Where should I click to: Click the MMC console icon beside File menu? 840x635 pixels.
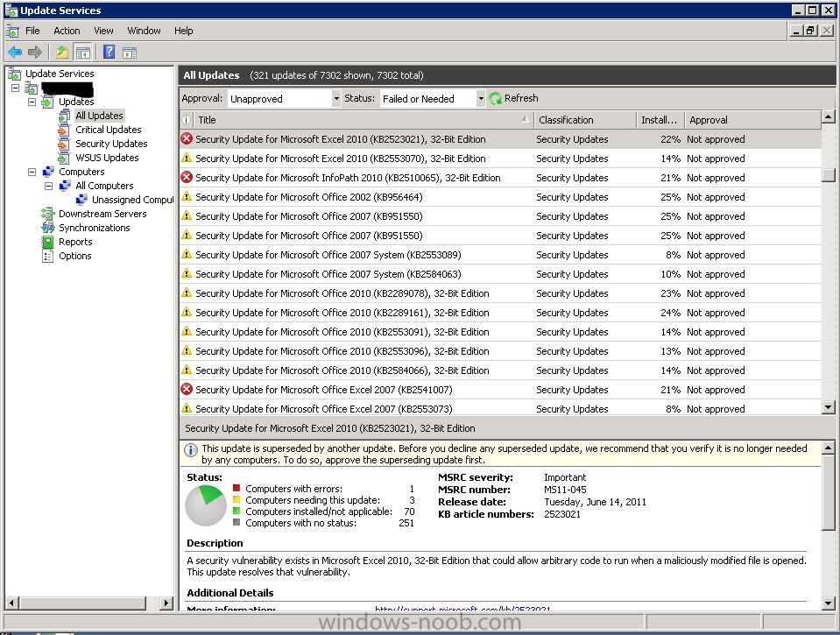coord(13,31)
